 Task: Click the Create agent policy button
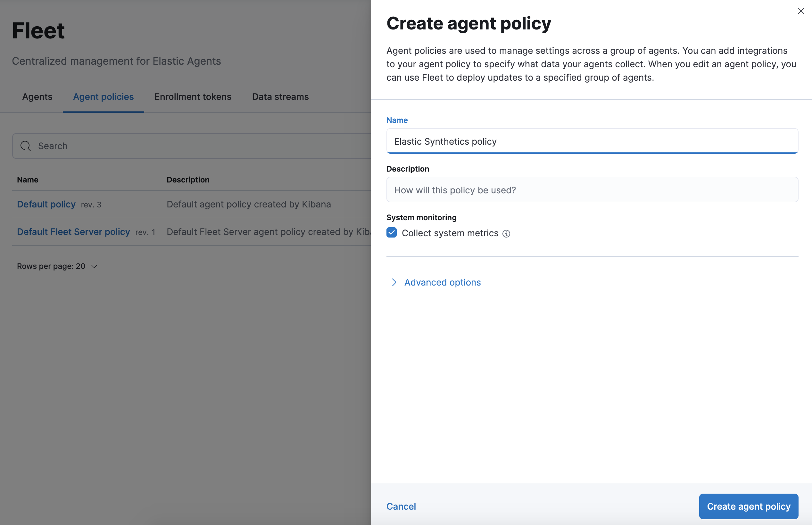[x=749, y=506]
